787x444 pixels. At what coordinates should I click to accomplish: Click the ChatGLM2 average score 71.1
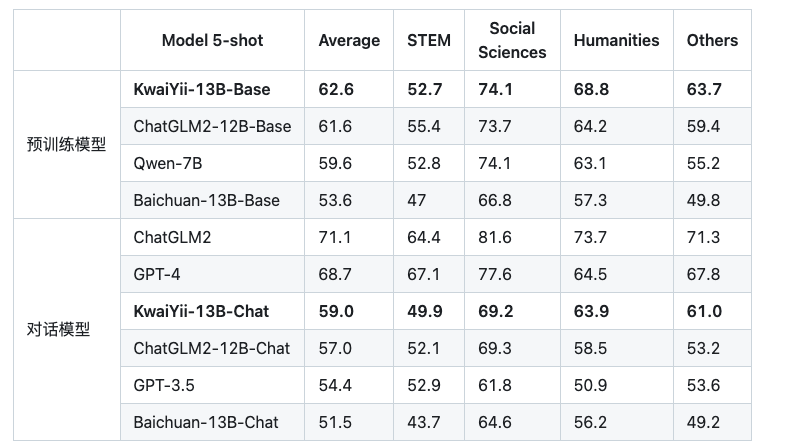tap(335, 237)
